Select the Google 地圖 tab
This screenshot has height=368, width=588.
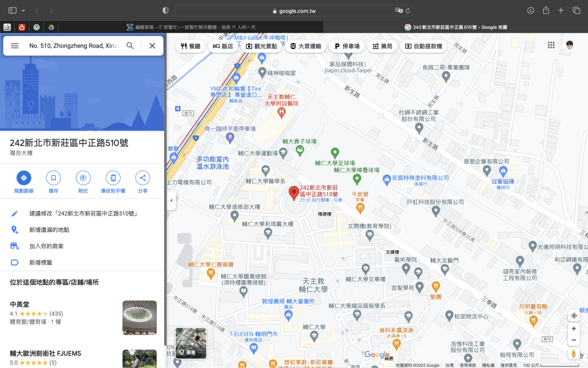tap(455, 27)
